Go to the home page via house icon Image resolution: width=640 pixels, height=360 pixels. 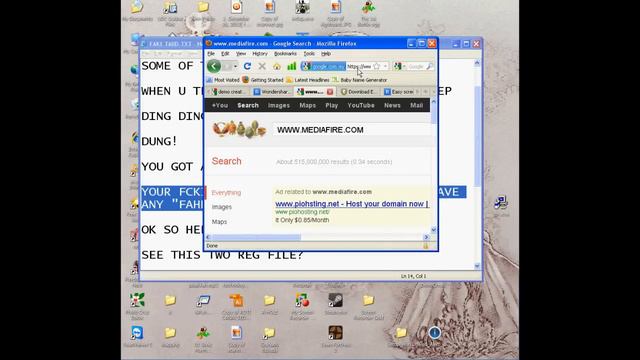[277, 66]
